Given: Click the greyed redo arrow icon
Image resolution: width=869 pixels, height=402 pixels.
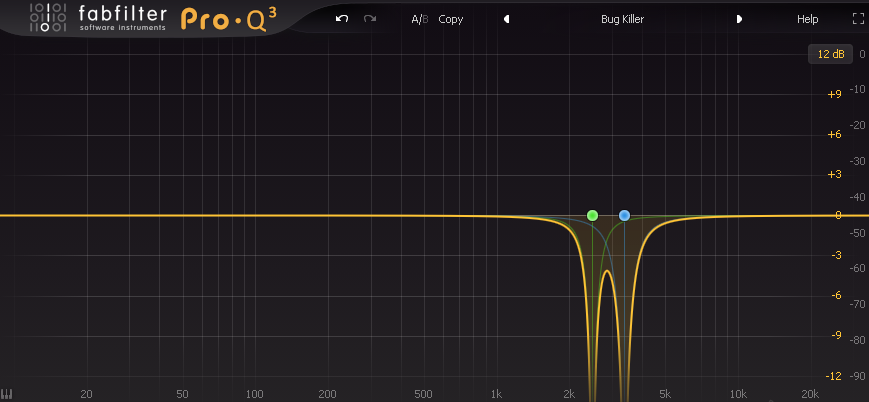Looking at the screenshot, I should (370, 19).
